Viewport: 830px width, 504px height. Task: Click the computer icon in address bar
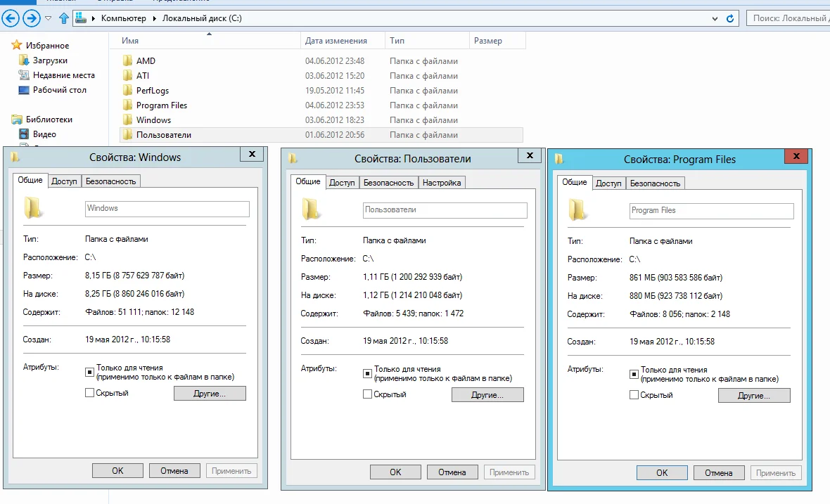coord(80,18)
